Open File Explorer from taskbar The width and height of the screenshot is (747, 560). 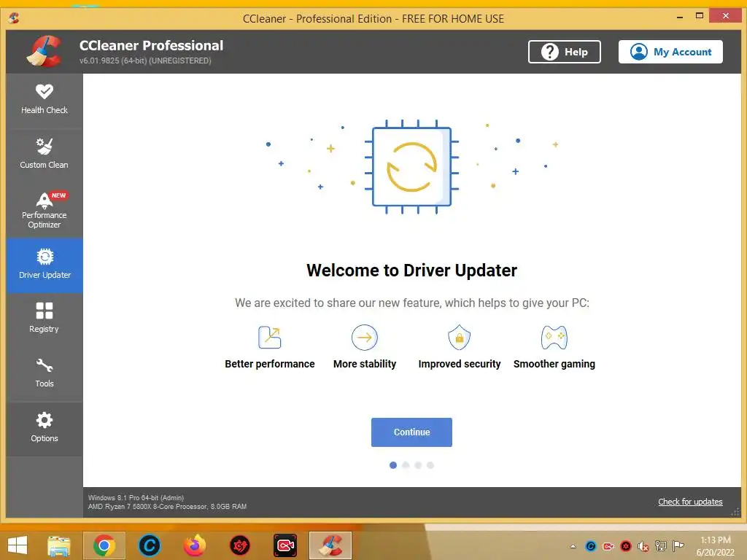point(58,545)
